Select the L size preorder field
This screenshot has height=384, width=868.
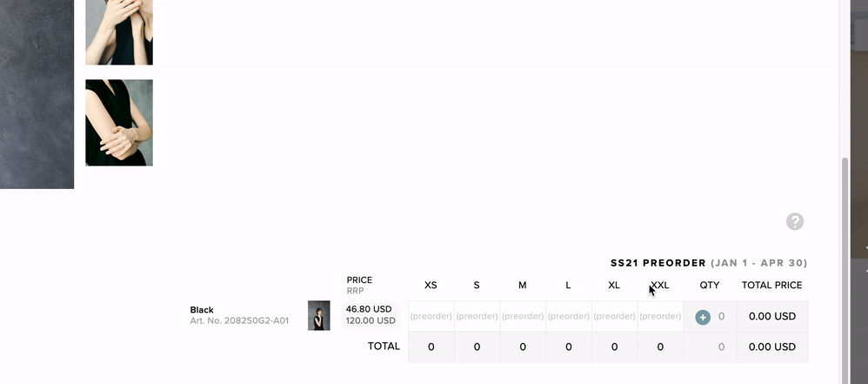(x=569, y=316)
